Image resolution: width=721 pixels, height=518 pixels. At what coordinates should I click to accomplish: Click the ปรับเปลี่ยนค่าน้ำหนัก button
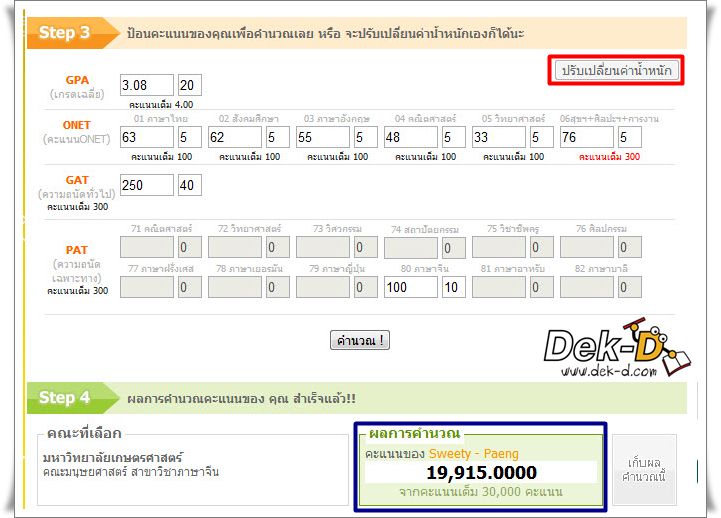click(618, 70)
